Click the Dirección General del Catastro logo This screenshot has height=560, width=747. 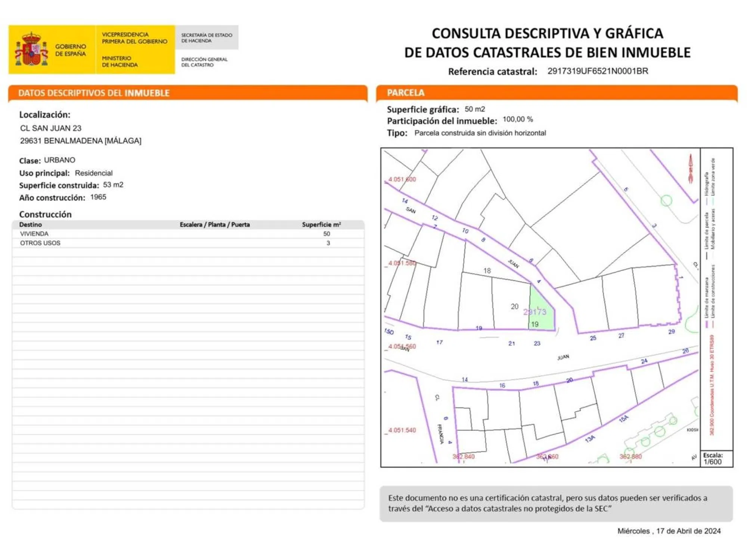[x=204, y=62]
